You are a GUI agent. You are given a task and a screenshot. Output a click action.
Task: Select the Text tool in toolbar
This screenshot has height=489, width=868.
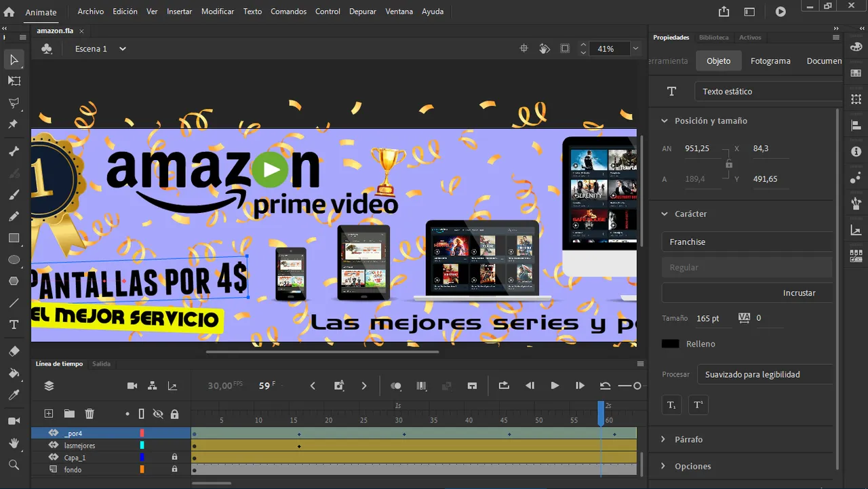pyautogui.click(x=14, y=326)
